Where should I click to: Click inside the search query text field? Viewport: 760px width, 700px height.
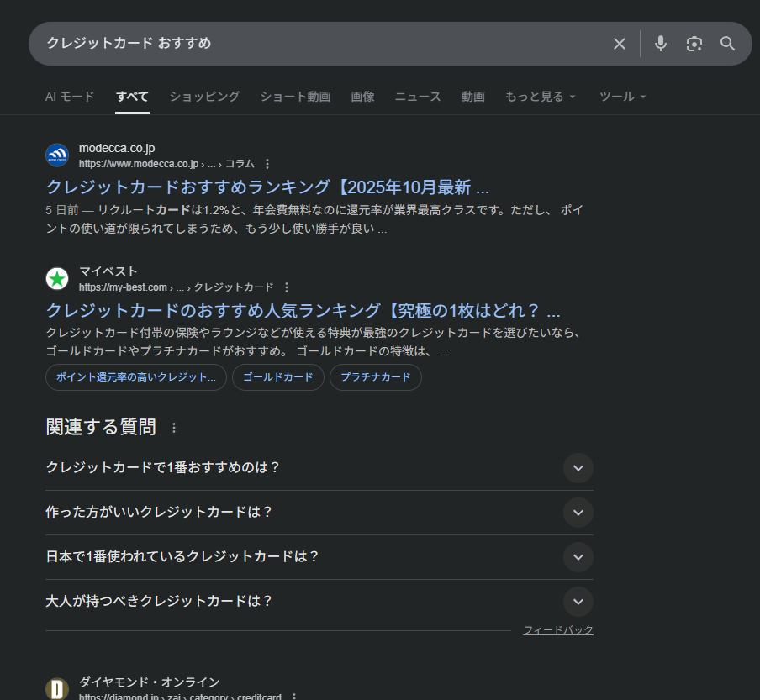tap(319, 44)
